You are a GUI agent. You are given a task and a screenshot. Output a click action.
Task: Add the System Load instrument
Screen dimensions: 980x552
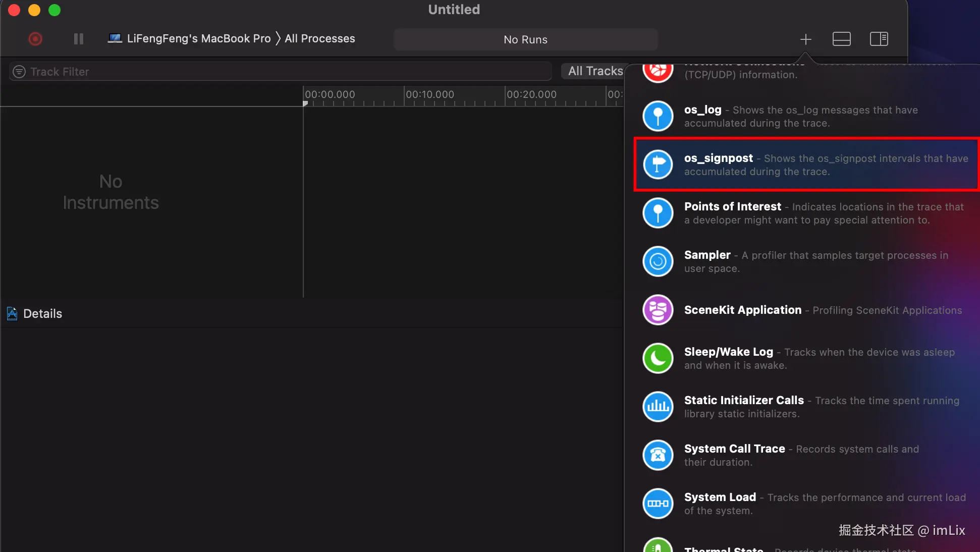[x=658, y=504]
